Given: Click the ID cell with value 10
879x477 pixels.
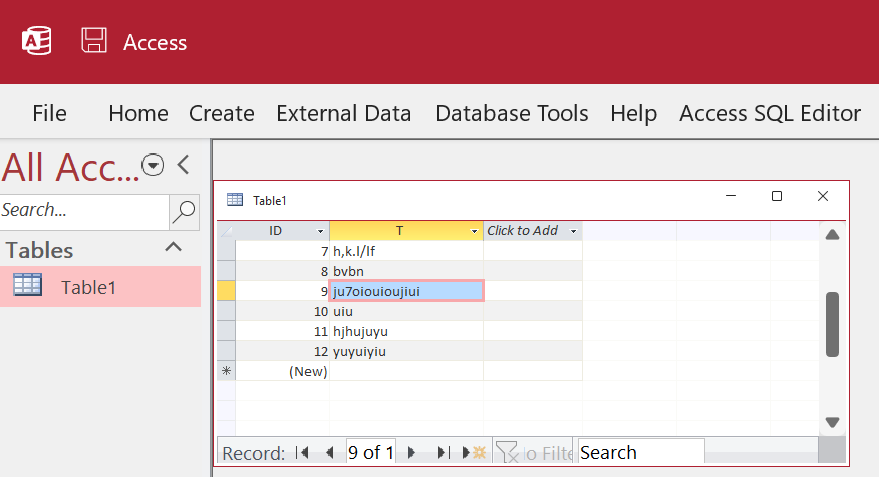Looking at the screenshot, I should (283, 311).
